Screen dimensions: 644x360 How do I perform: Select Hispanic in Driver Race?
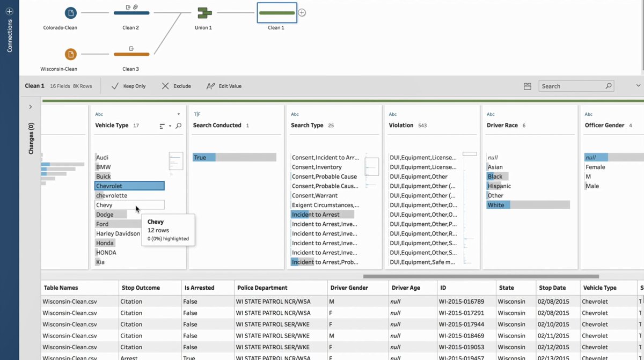point(528,186)
